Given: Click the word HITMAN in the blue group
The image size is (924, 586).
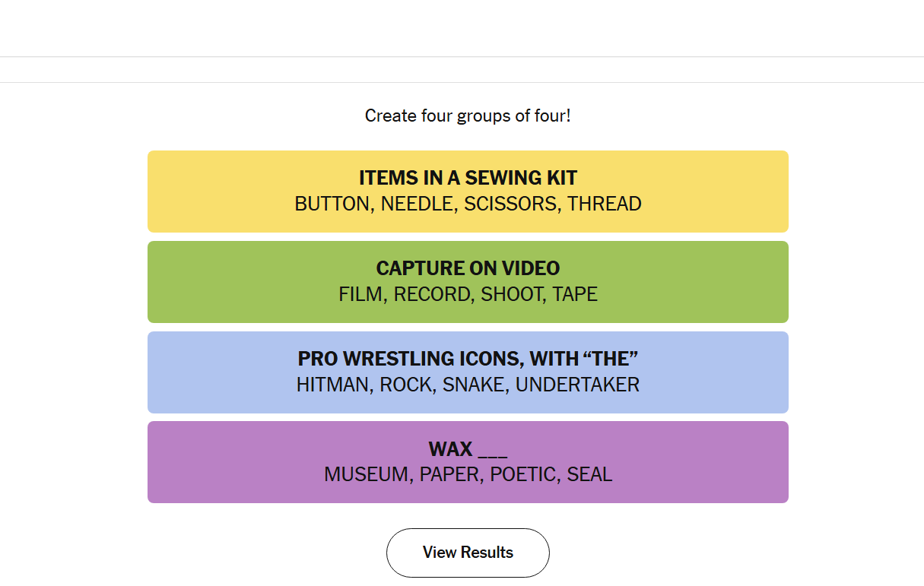Looking at the screenshot, I should (332, 385).
